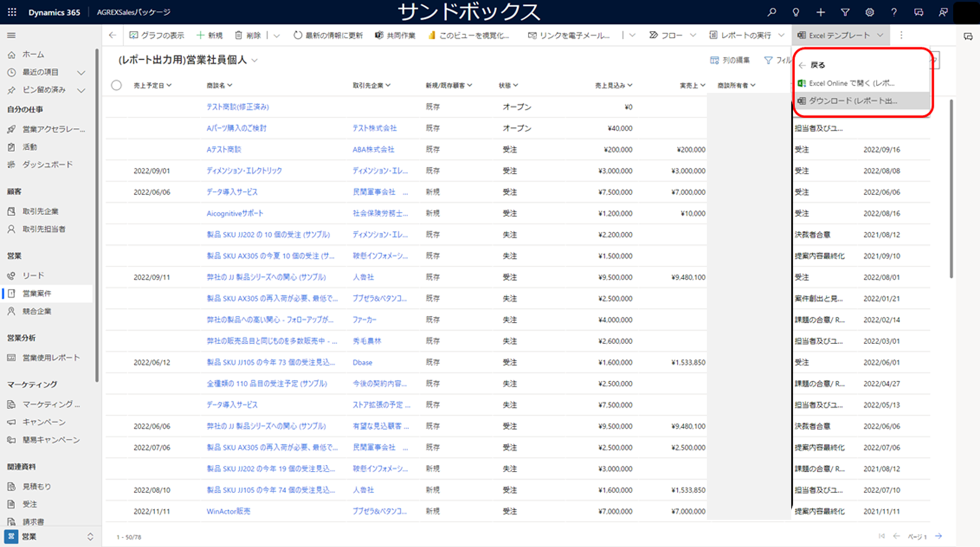Switch area using 営業 selector at bottom

pyautogui.click(x=49, y=537)
